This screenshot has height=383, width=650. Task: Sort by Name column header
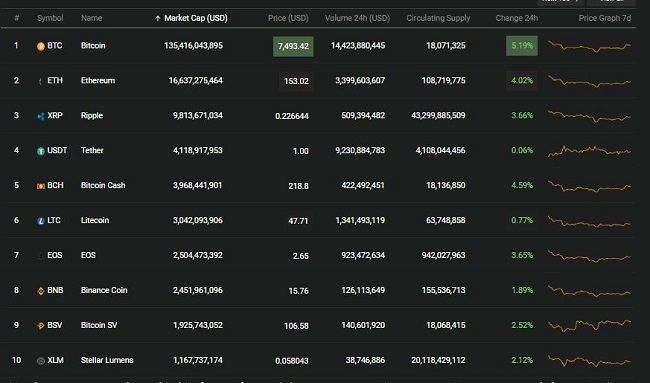(92, 18)
